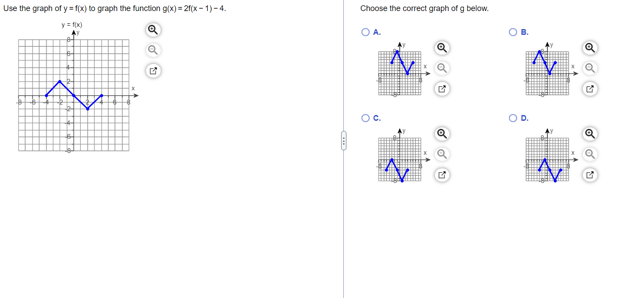Open graph option C in a larger view
644x298 pixels.
(442, 175)
